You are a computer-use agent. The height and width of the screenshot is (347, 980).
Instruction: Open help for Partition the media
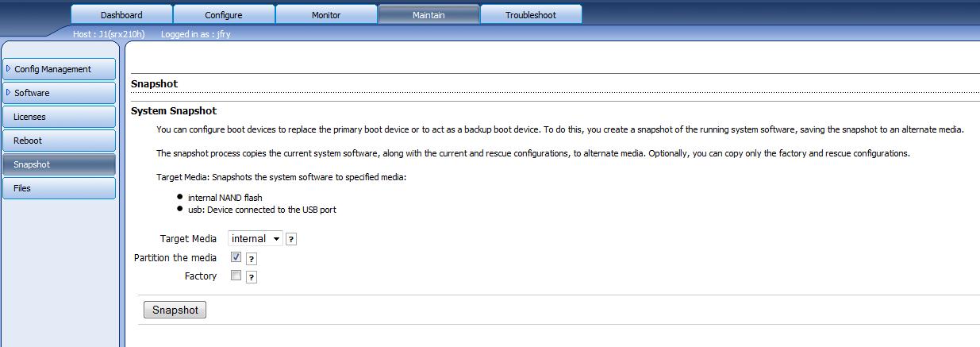[252, 259]
